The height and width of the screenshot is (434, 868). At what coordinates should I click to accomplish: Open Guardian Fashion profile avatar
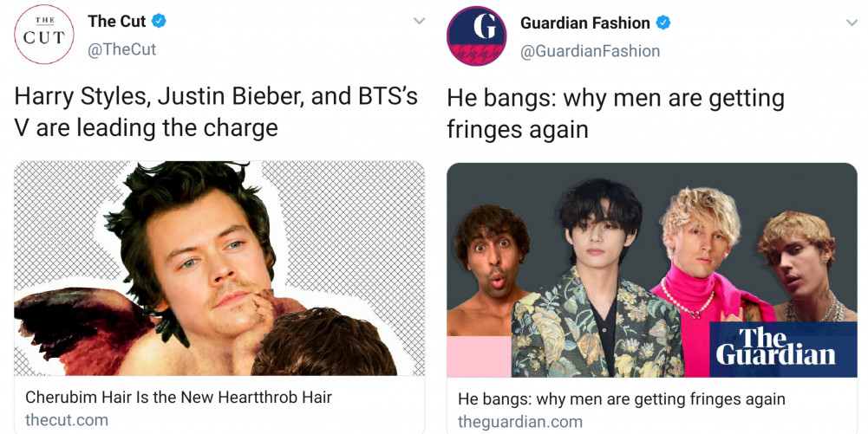pos(477,36)
